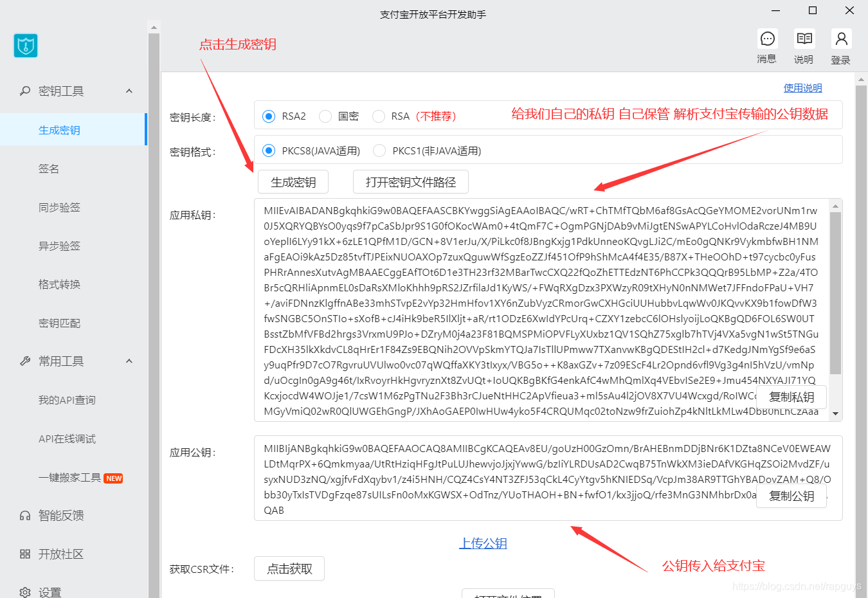The height and width of the screenshot is (598, 868).
Task: Select the RSA (不推荐) option
Action: click(379, 116)
